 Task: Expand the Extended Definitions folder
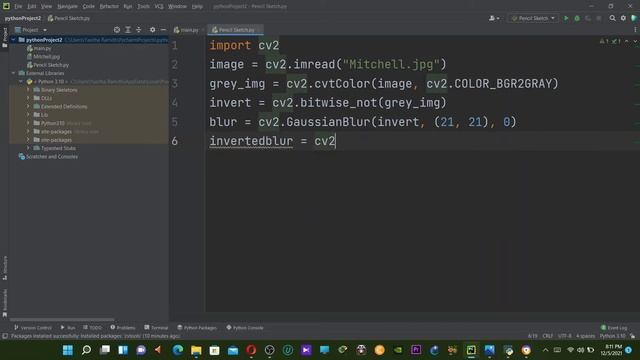[28, 107]
